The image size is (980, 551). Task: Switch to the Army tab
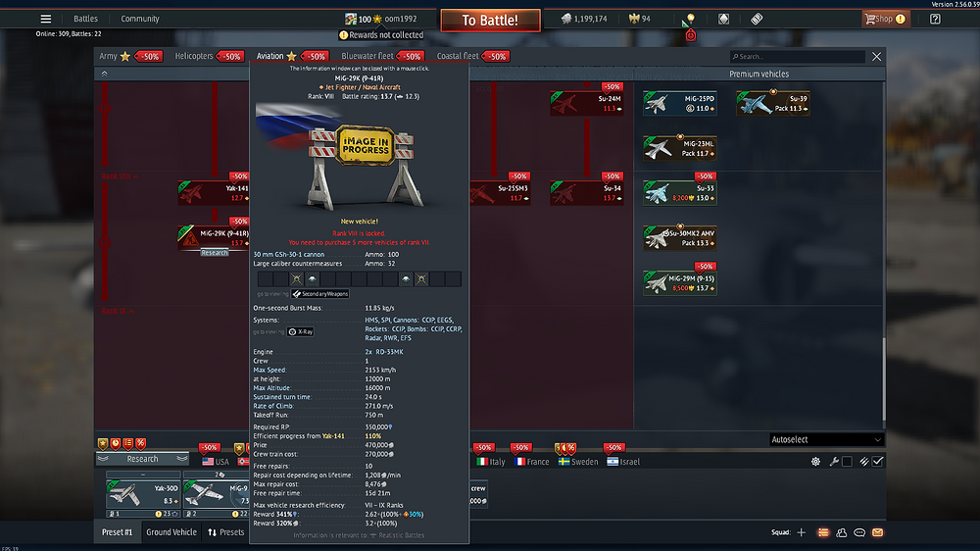coord(108,56)
